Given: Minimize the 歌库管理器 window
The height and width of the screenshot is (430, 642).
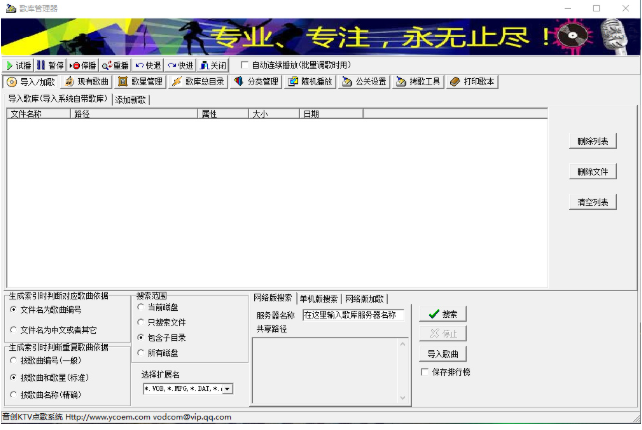Looking at the screenshot, I should point(568,8).
